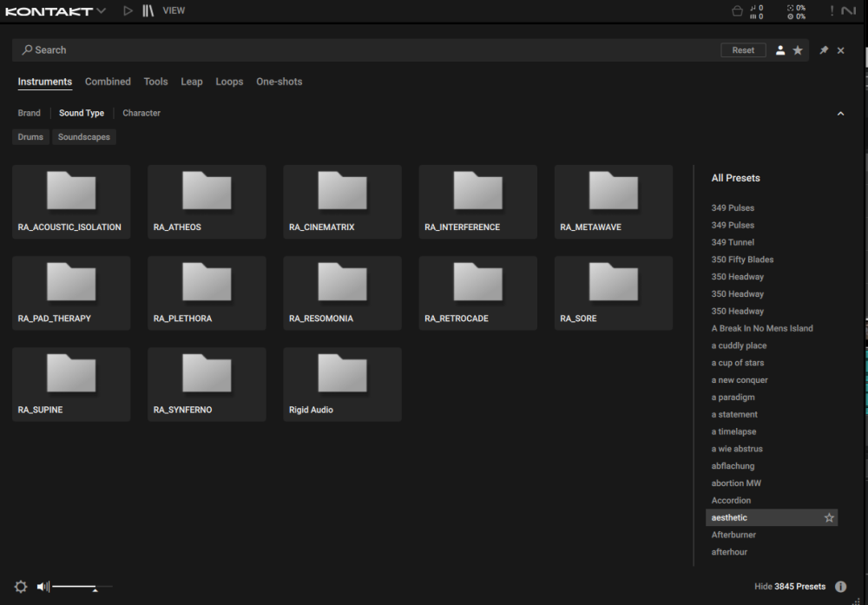The width and height of the screenshot is (868, 605).
Task: Click into the Search field
Action: coord(365,49)
